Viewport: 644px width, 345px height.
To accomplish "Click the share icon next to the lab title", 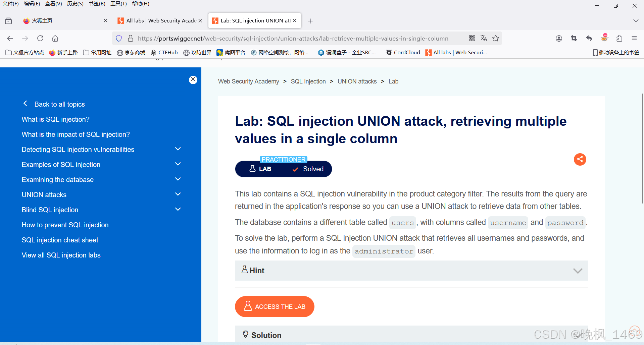I will [x=580, y=159].
